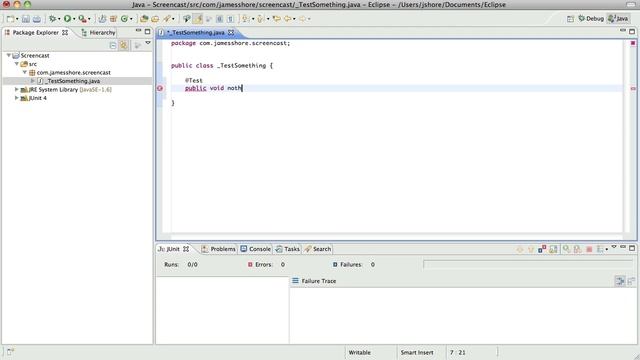Click the Forward navigation arrow icon

point(302,19)
